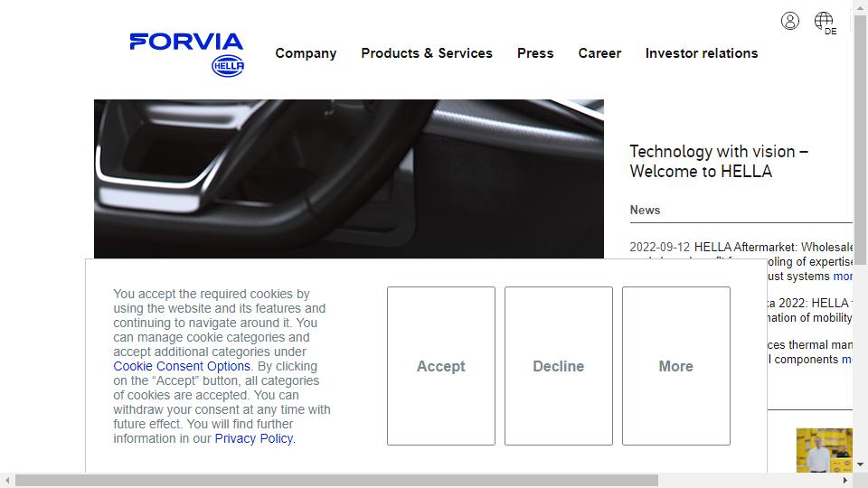The height and width of the screenshot is (488, 868).
Task: Click the News section heading
Action: (x=645, y=211)
